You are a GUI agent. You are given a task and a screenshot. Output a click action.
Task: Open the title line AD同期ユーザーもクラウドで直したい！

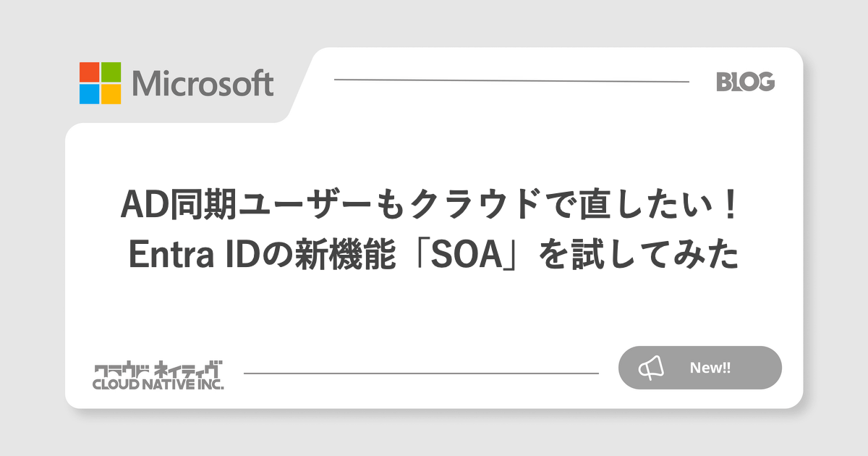433,207
